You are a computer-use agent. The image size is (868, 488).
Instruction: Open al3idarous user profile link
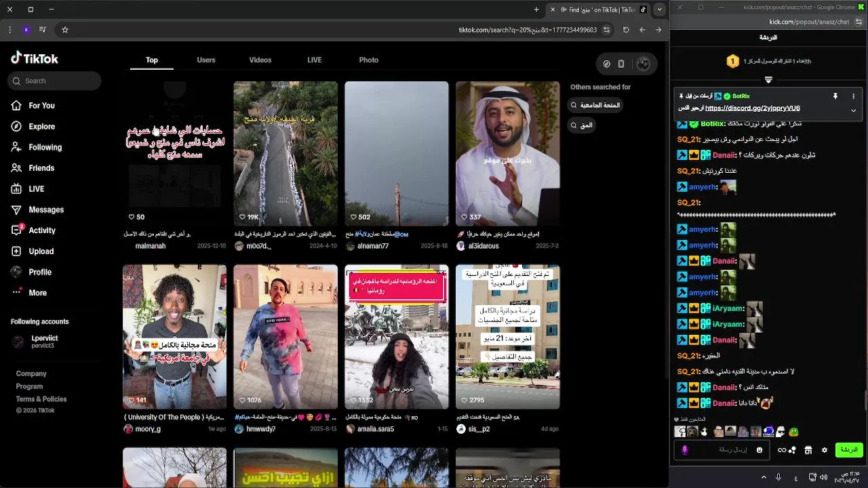point(483,246)
